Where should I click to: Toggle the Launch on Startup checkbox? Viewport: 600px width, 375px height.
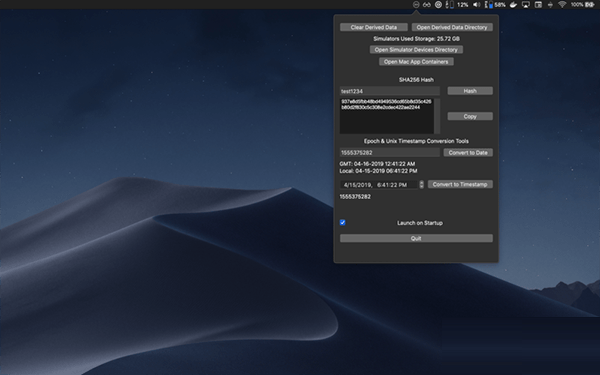click(342, 222)
